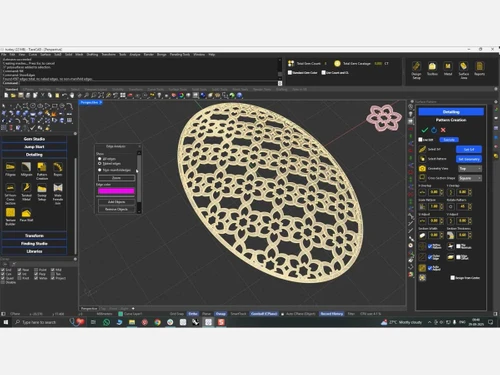Toggle the Design from Center checkbox
The image size is (500, 375).
tap(453, 278)
